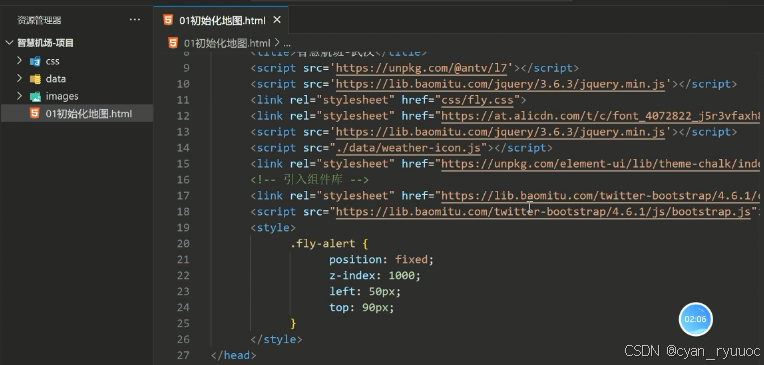Click the position: fixed declaration
The image size is (764, 365).
[x=381, y=260]
